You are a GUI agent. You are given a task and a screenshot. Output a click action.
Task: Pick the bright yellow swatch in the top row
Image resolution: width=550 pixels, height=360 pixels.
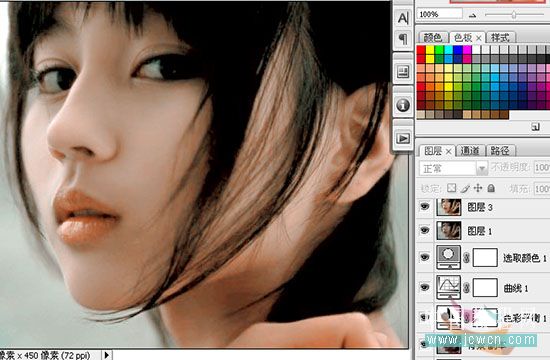click(x=430, y=50)
